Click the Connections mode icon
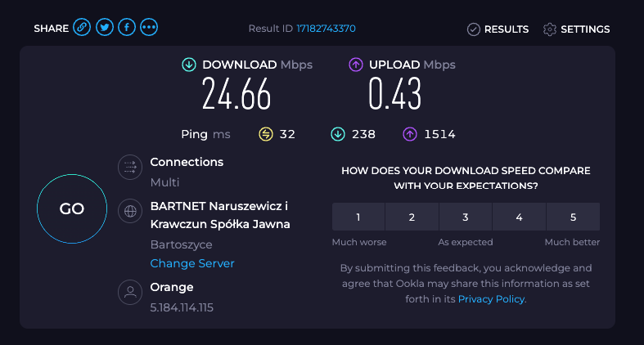The width and height of the screenshot is (644, 345). click(x=130, y=167)
